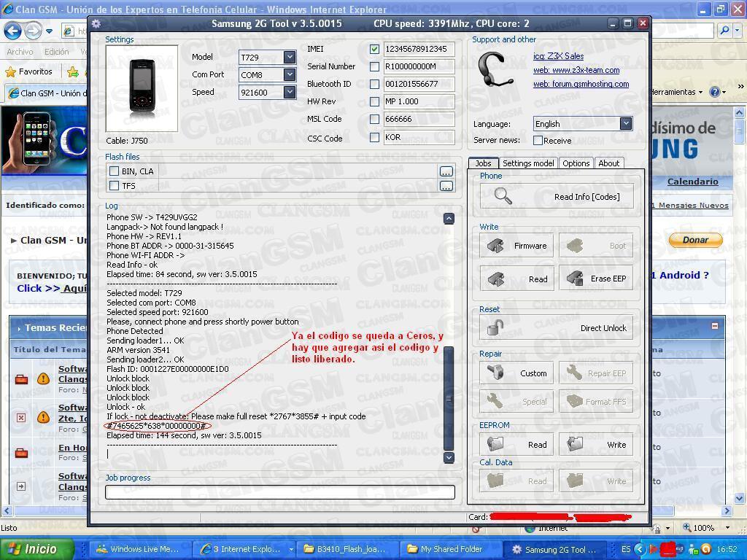Expand grouped Internet Explorer taskbar windows

click(x=291, y=549)
